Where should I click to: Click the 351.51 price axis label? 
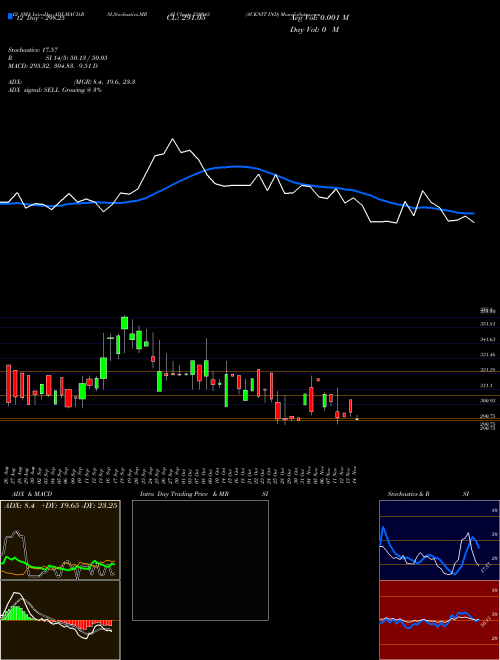pyautogui.click(x=487, y=324)
